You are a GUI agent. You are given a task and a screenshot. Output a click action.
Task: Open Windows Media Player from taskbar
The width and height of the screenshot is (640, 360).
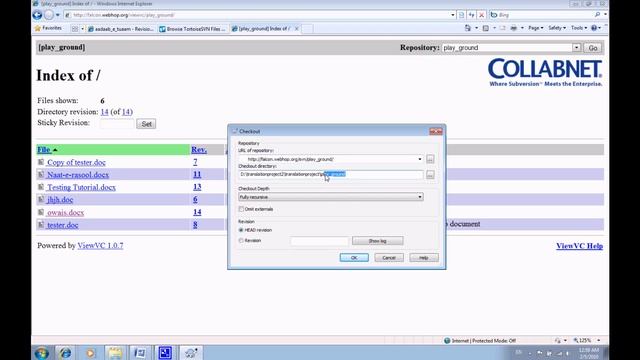(x=90, y=353)
